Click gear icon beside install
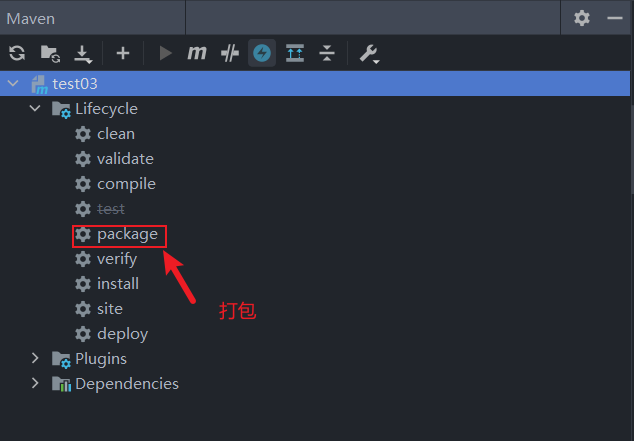This screenshot has width=634, height=441. point(83,284)
